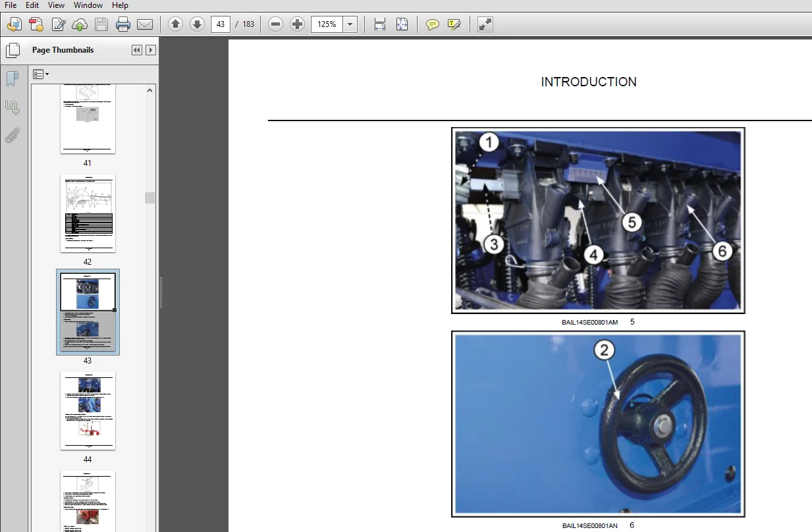812x532 pixels.
Task: Open the View menu
Action: (x=56, y=5)
